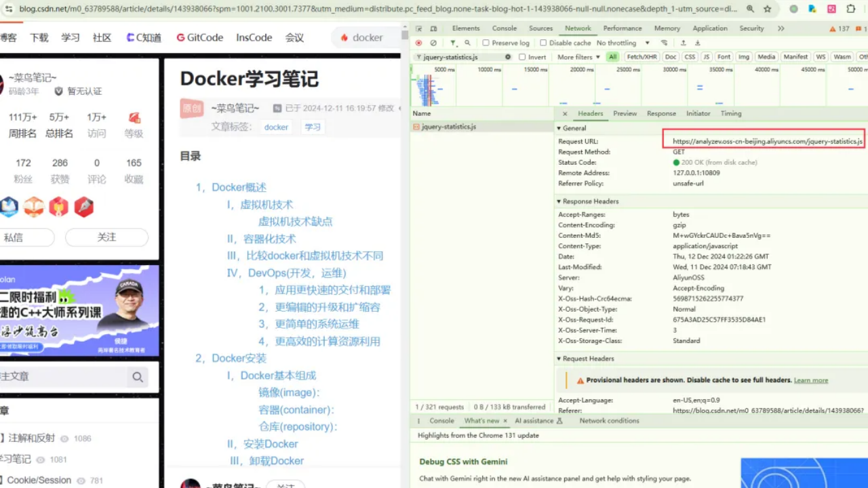Screen dimensions: 868x488
Task: Click the CSDN page search magnifier icon
Action: [x=138, y=377]
